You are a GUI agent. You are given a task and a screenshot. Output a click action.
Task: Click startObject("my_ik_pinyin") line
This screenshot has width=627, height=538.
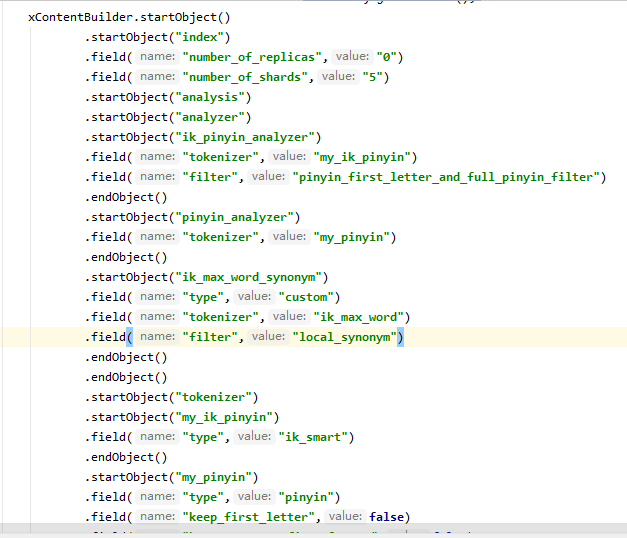[182, 417]
